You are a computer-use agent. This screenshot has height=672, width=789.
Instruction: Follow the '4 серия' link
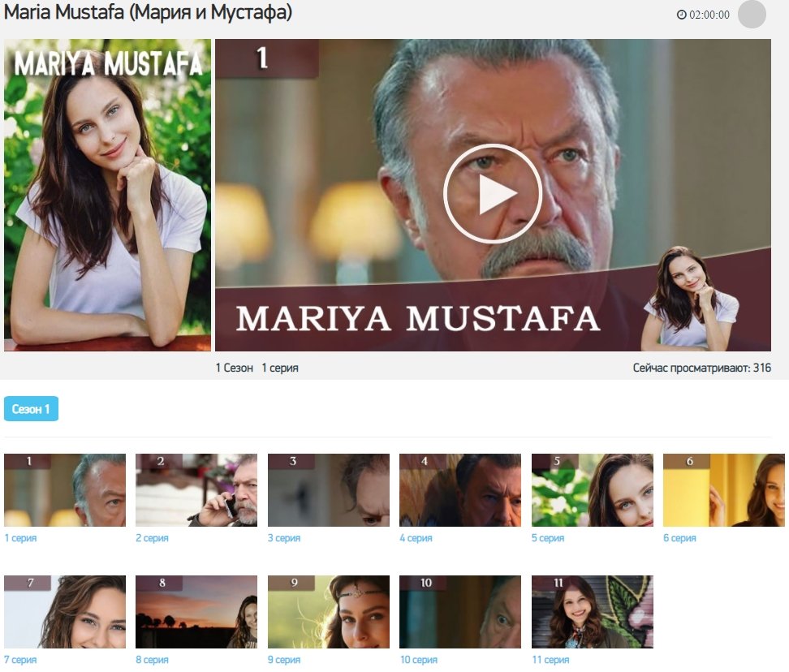[416, 538]
